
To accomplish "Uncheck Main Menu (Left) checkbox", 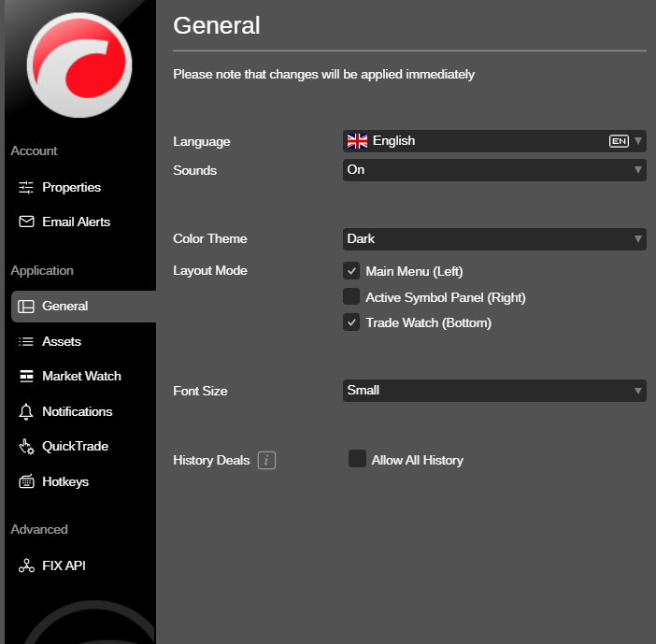I will 351,271.
